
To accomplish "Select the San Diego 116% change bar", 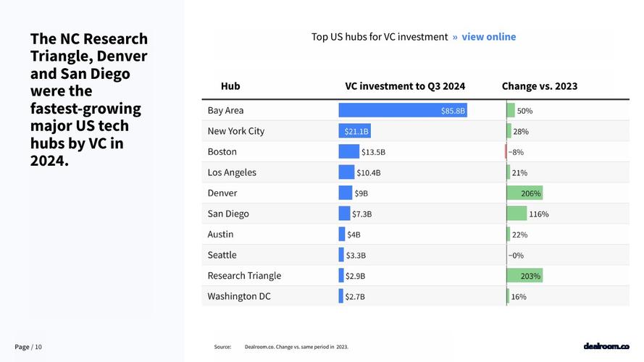I will pyautogui.click(x=517, y=214).
